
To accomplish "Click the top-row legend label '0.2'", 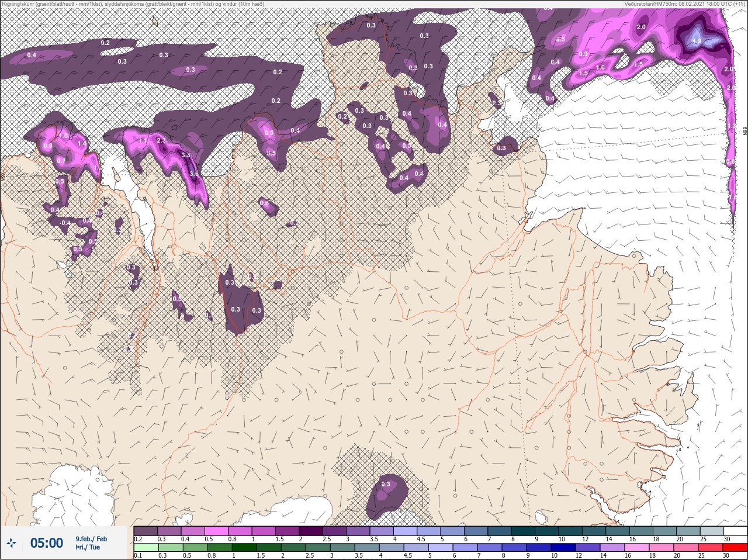I will click(138, 539).
